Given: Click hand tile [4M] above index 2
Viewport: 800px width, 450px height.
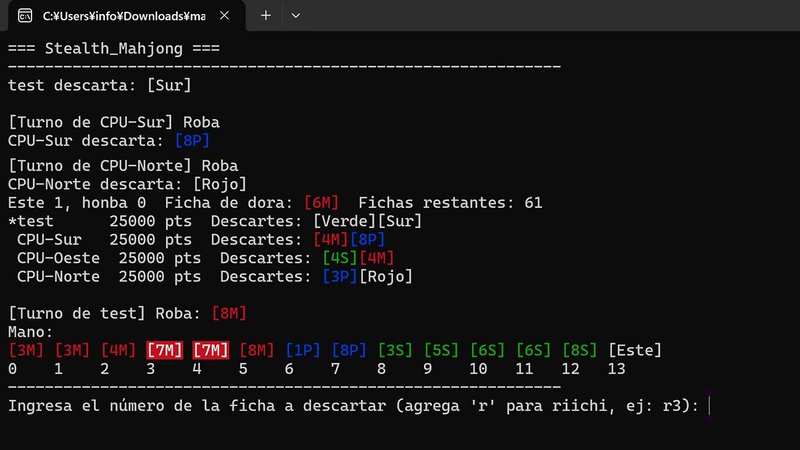Looking at the screenshot, I should [x=118, y=351].
